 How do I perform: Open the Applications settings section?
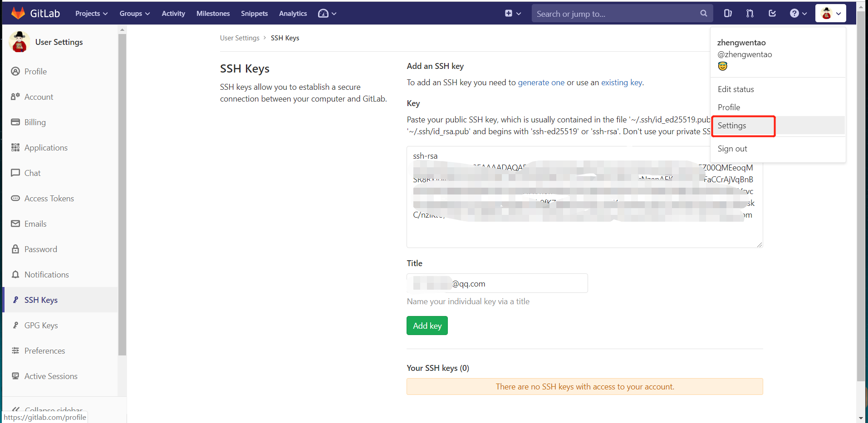45,147
